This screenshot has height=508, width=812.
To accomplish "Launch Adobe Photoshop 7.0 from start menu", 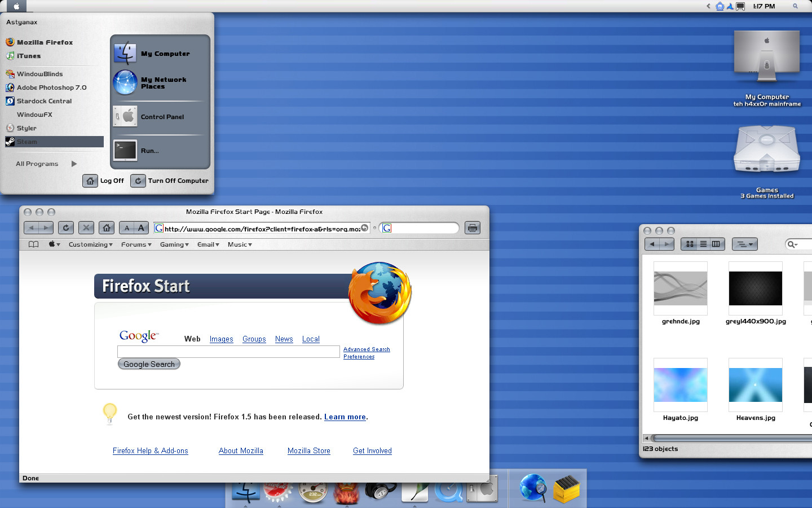I will tap(46, 87).
